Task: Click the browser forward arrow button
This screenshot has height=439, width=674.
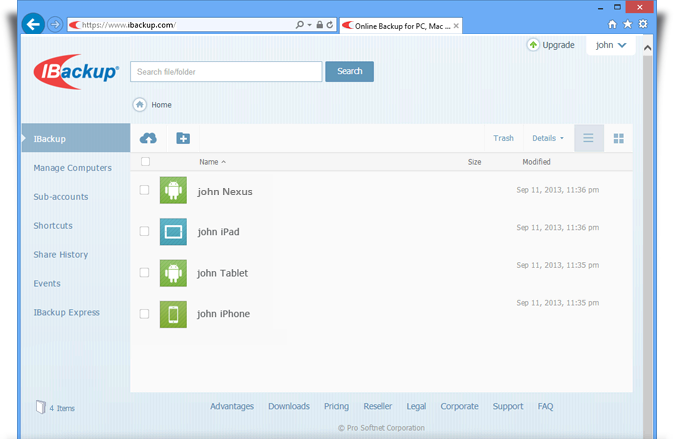Action: (x=55, y=25)
